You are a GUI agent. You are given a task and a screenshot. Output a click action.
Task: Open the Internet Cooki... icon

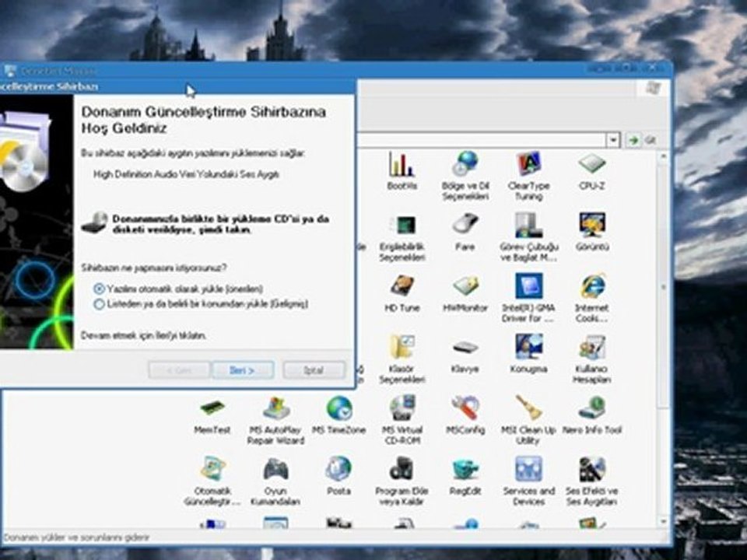(592, 287)
